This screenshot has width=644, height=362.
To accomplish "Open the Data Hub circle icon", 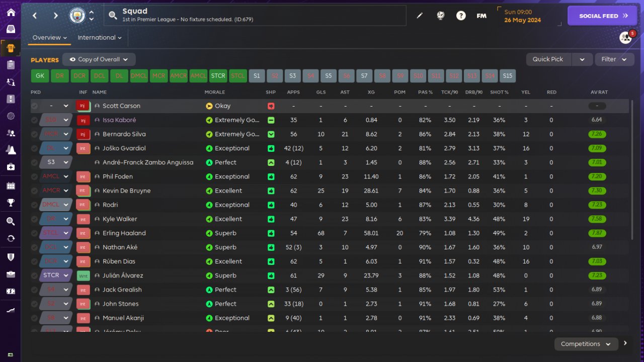I will [11, 116].
